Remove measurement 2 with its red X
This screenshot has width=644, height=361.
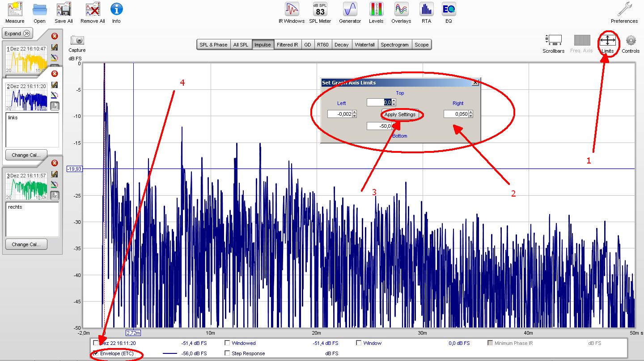(x=55, y=74)
